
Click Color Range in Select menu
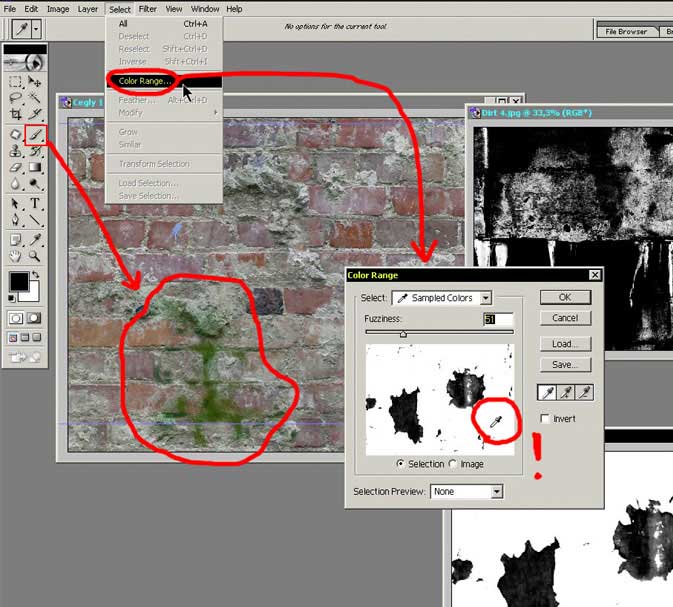145,80
